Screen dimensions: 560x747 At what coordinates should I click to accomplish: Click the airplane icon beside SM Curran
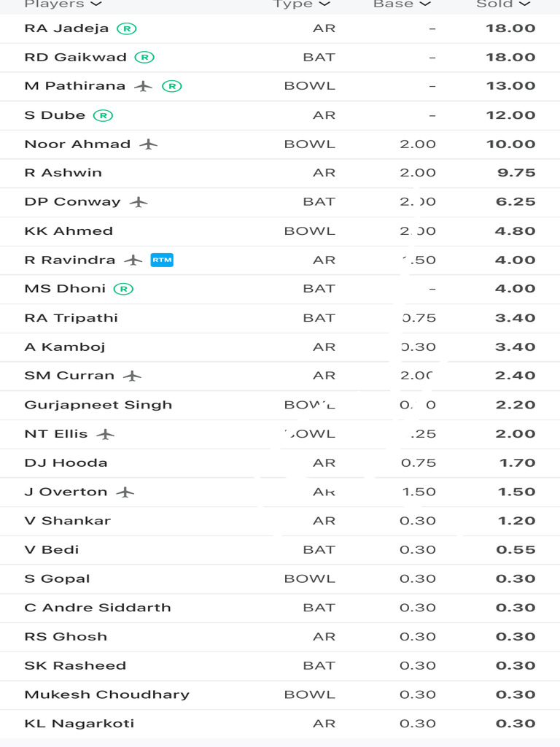pyautogui.click(x=132, y=376)
